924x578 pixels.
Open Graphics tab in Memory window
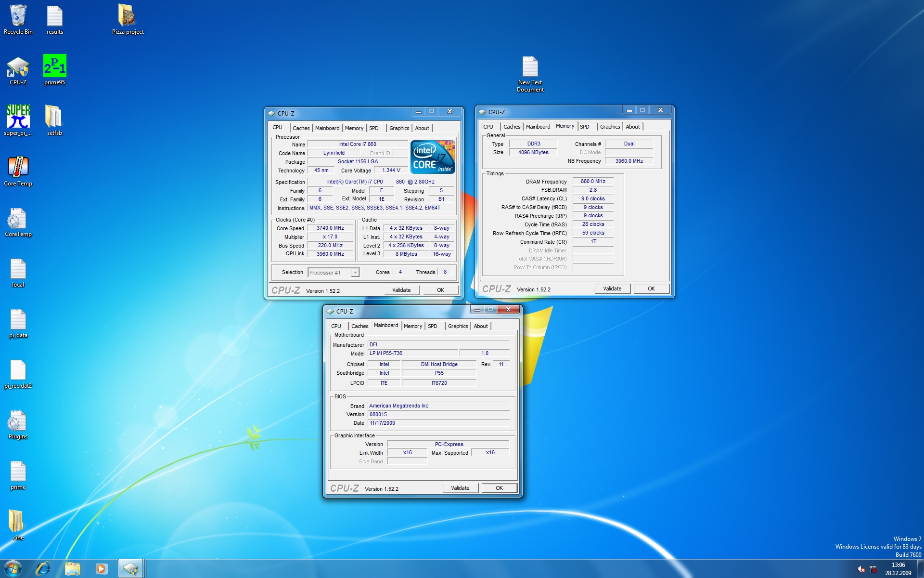click(610, 127)
